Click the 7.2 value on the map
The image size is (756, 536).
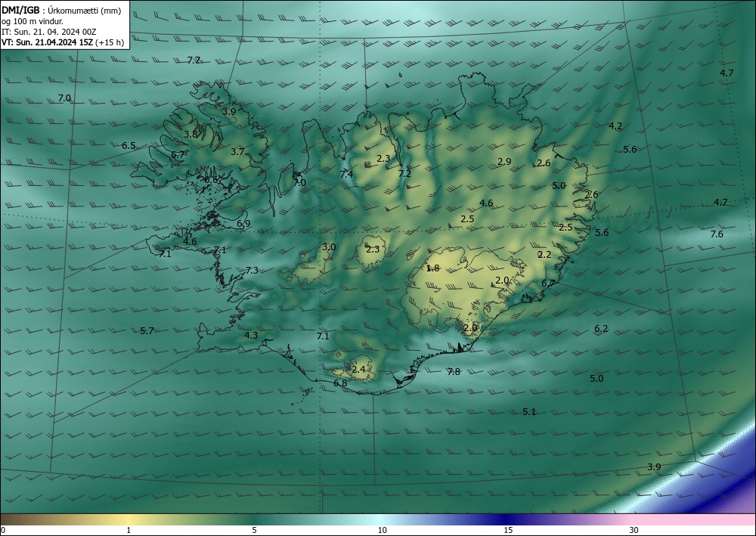pos(404,173)
